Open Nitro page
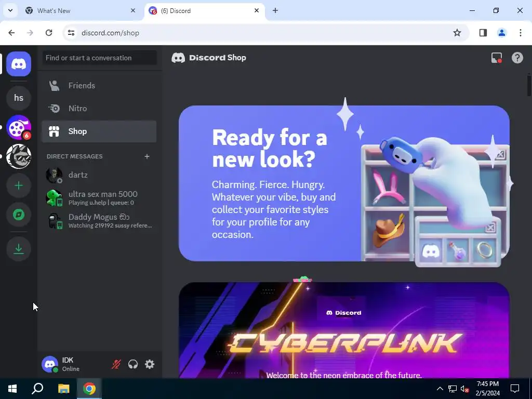 (x=99, y=108)
